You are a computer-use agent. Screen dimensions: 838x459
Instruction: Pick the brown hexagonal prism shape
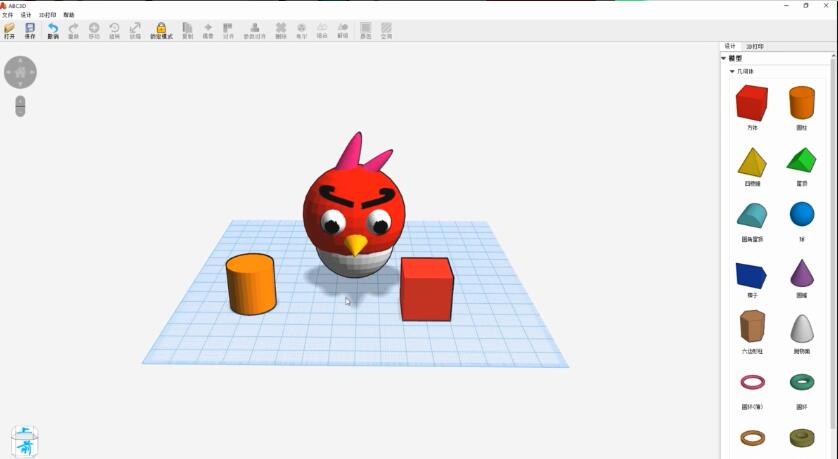pos(752,325)
